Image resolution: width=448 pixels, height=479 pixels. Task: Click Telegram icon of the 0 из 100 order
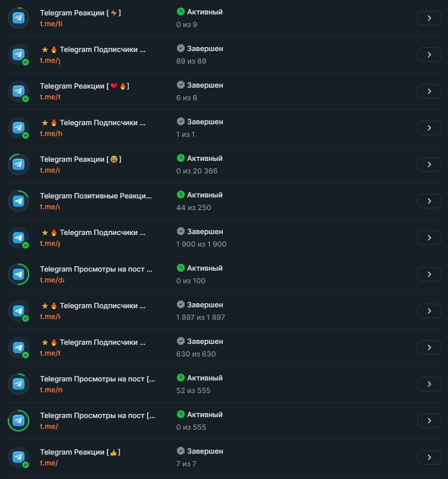(19, 274)
